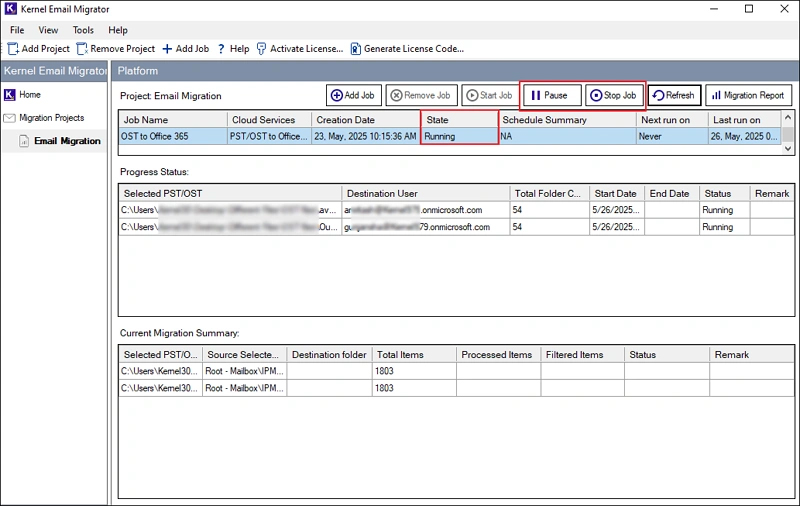The image size is (800, 506).
Task: Click the Migration Projects label in sidebar
Action: (52, 118)
